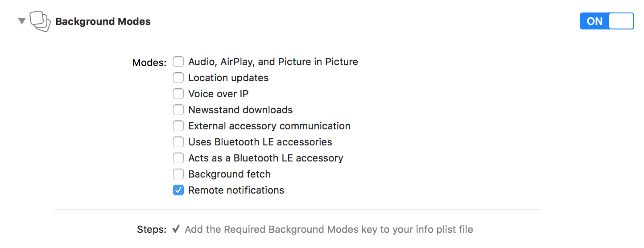Screen dimensions: 644x248
Task: Click the "Remote notifications" label text
Action: coord(236,190)
